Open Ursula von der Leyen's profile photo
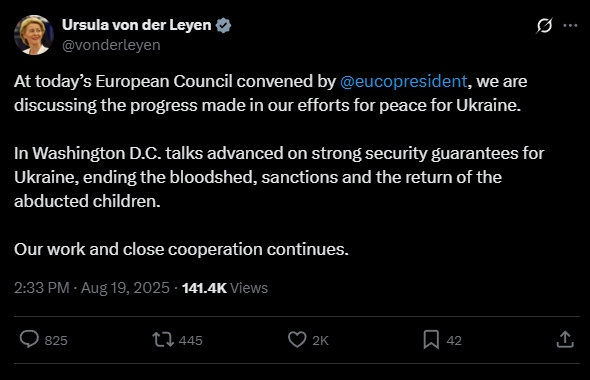The height and width of the screenshot is (380, 590). tap(33, 35)
